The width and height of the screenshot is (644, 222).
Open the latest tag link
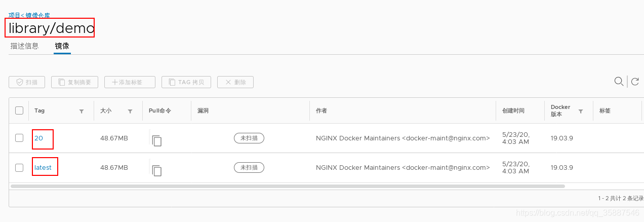coord(43,167)
